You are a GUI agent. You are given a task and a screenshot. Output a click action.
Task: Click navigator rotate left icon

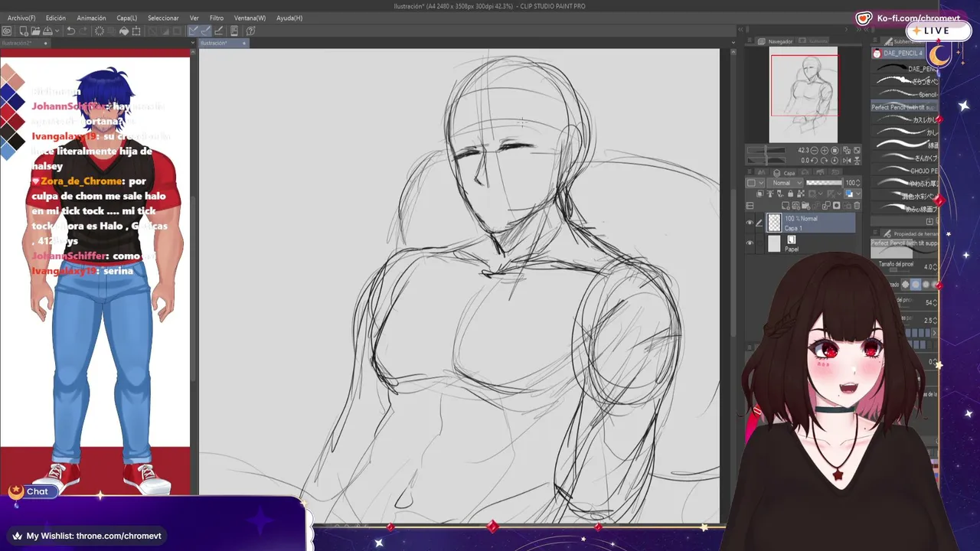coord(814,161)
